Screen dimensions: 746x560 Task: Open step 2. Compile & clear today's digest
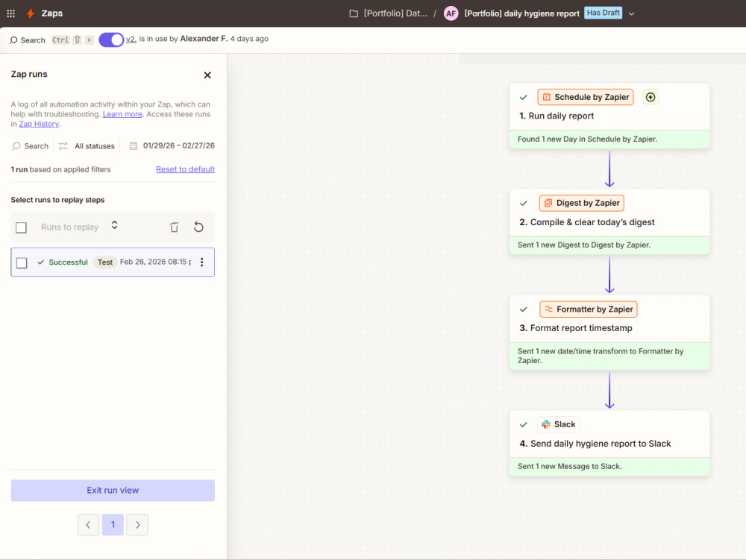click(x=586, y=222)
